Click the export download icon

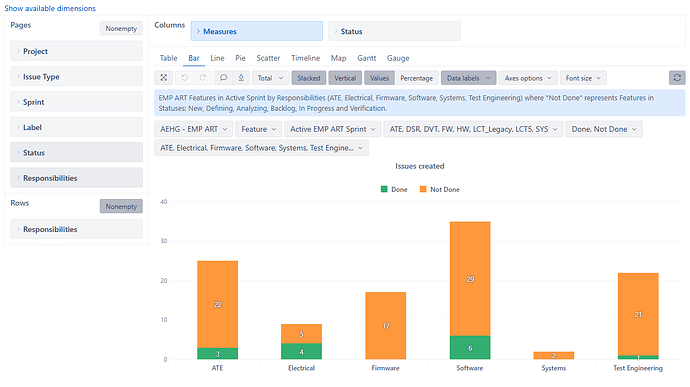241,78
